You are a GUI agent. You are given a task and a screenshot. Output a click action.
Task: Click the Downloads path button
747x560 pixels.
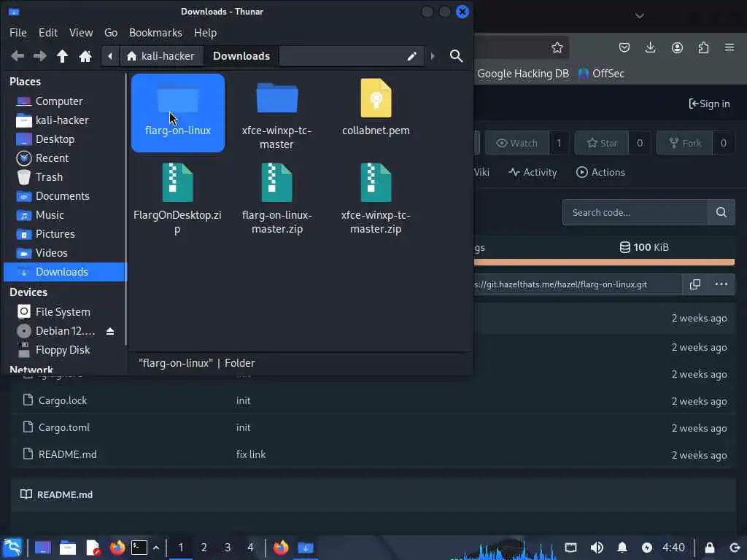pyautogui.click(x=241, y=56)
